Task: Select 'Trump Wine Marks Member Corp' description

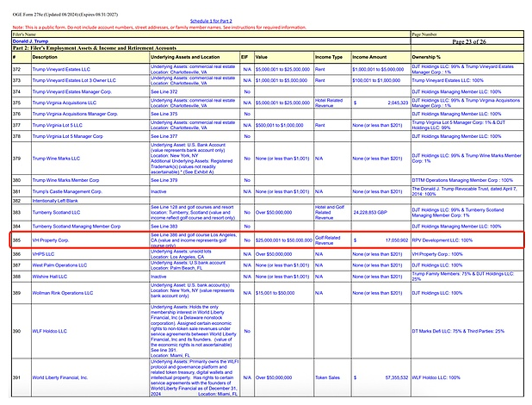Action: 65,180
